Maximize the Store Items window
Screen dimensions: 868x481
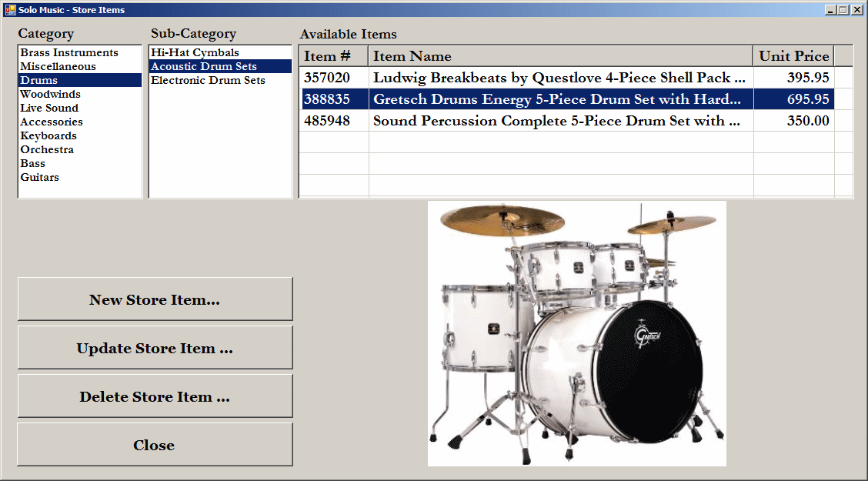click(x=843, y=9)
